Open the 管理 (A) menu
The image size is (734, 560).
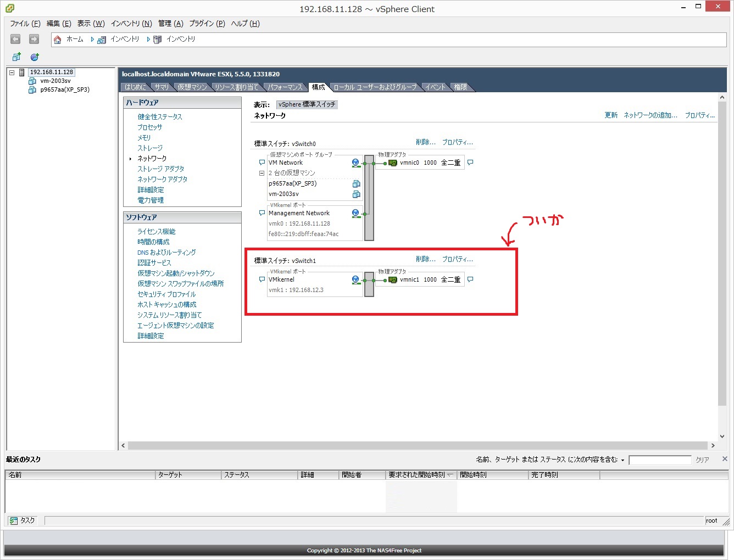click(171, 24)
